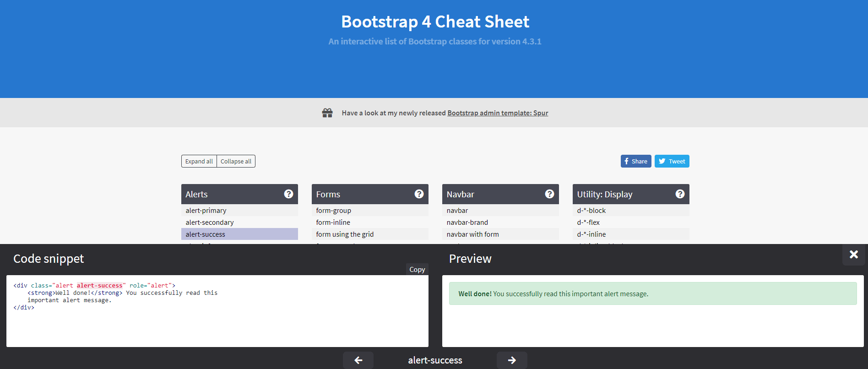Image resolution: width=868 pixels, height=369 pixels.
Task: Click the Bootstrap 4 Cheat Sheet title
Action: pyautogui.click(x=435, y=22)
